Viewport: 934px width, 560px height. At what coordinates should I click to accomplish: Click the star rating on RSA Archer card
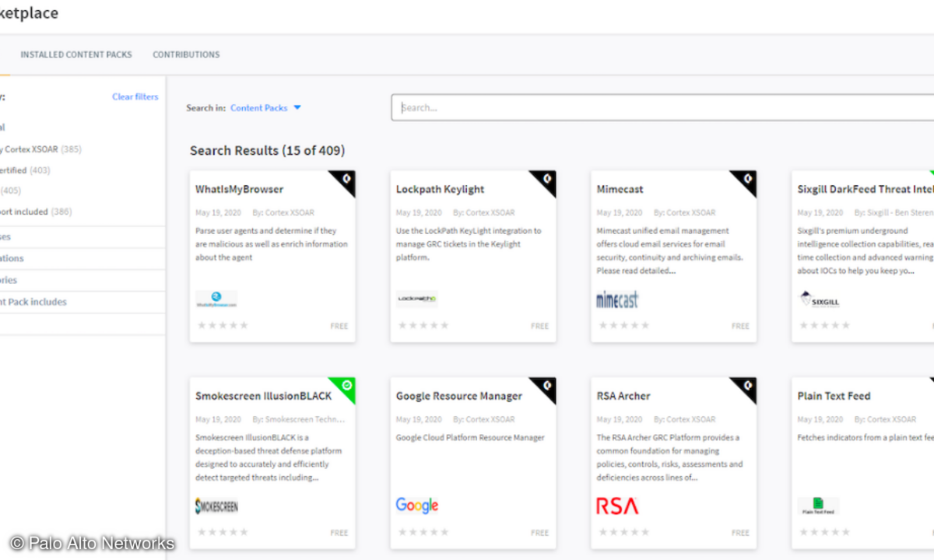pyautogui.click(x=624, y=532)
